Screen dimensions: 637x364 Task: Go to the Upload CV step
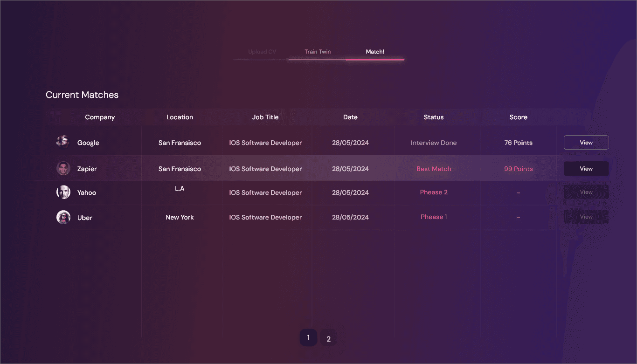262,52
